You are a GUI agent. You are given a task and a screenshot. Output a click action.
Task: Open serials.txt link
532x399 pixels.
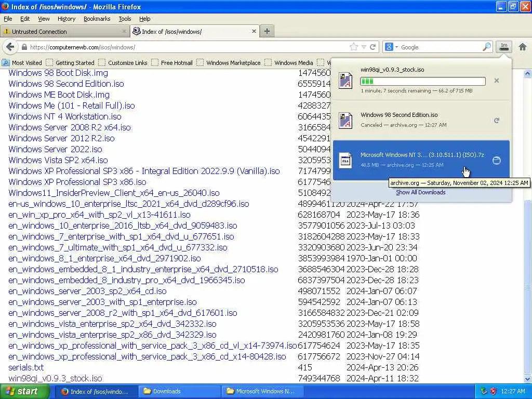coord(26,367)
